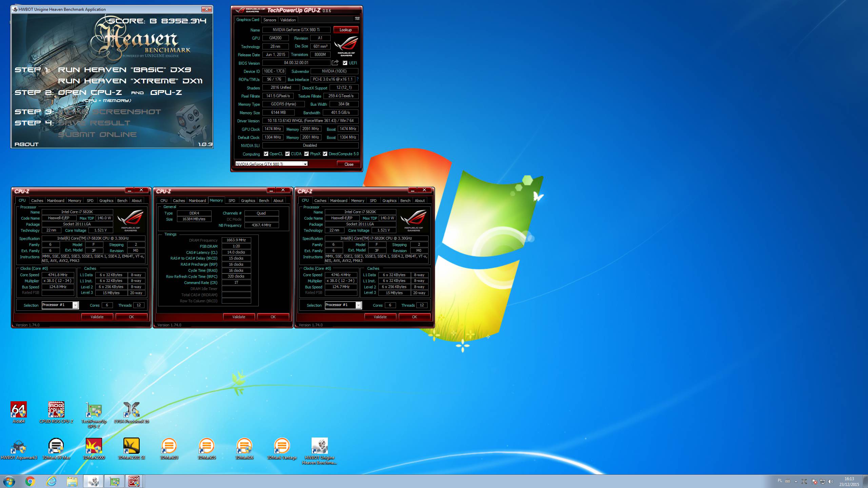
Task: Switch to the Sensors tab in GPU-Z
Action: (x=270, y=20)
